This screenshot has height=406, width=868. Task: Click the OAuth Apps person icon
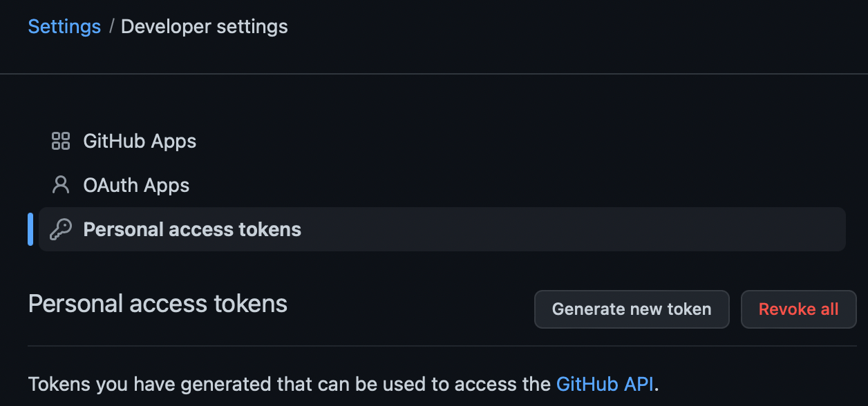tap(61, 185)
